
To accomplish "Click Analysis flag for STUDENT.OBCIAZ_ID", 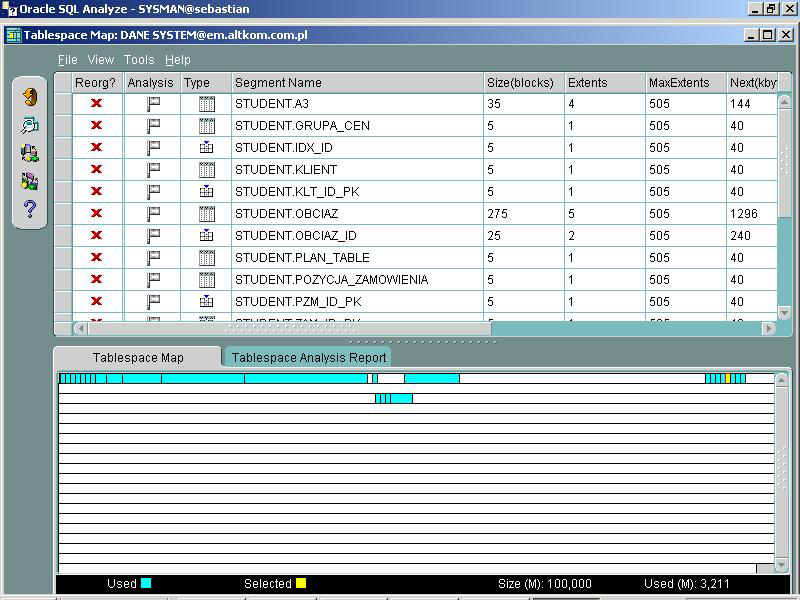I will (x=153, y=236).
